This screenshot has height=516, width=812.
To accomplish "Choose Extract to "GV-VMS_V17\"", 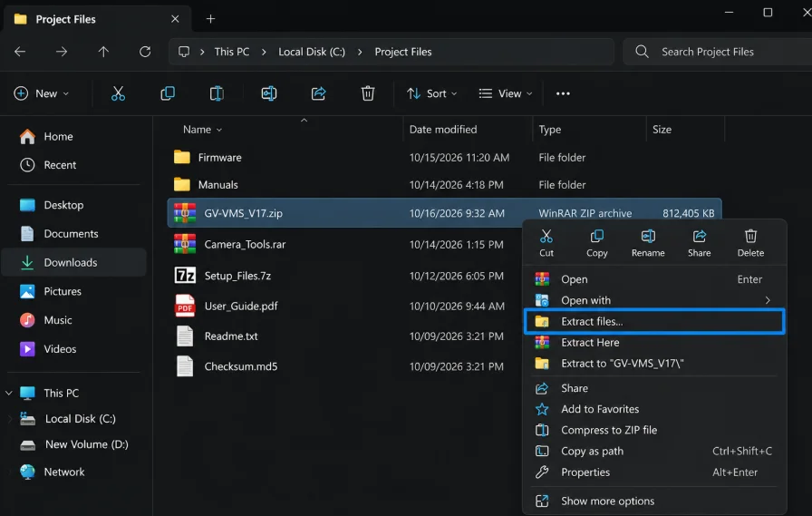I will tap(654, 364).
